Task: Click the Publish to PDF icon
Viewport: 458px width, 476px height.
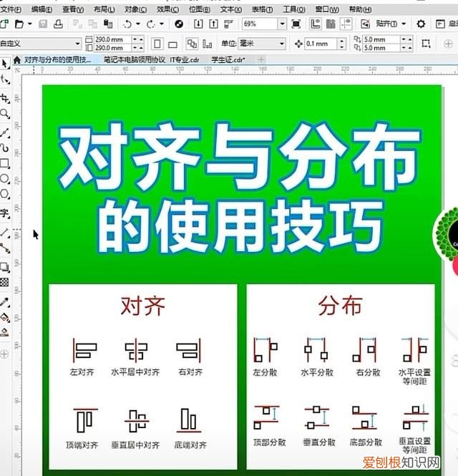Action: click(228, 24)
